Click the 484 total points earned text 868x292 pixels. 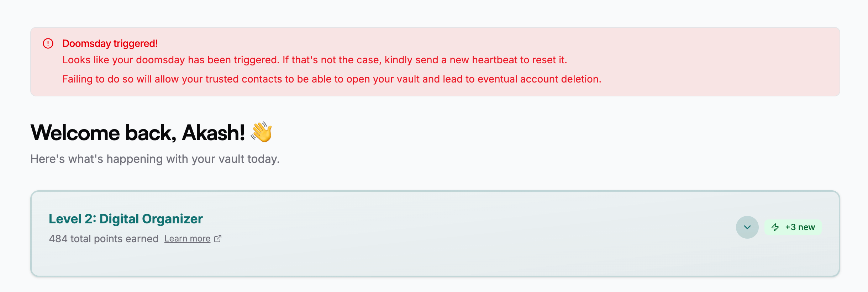[104, 239]
